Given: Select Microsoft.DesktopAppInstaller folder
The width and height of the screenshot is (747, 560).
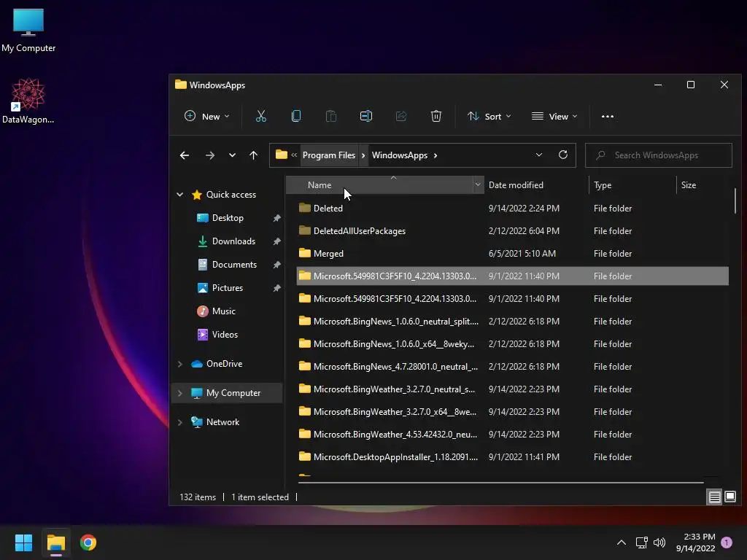Looking at the screenshot, I should (x=513, y=457).
